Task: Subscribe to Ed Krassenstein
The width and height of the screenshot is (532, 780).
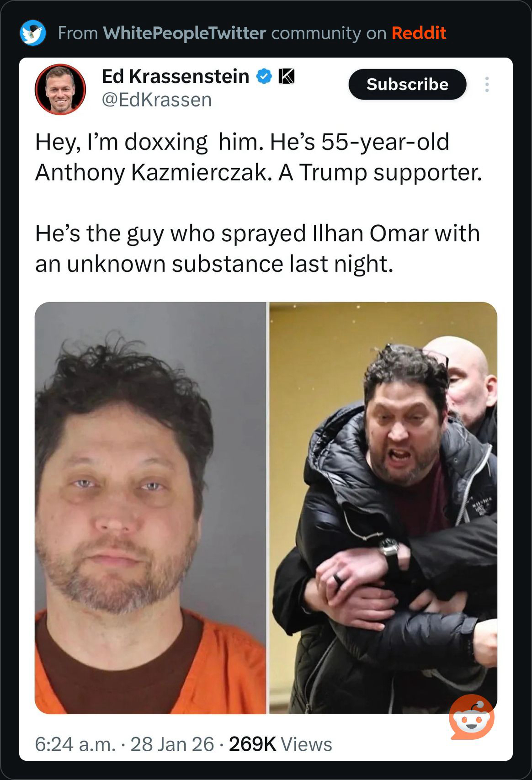Action: (407, 85)
